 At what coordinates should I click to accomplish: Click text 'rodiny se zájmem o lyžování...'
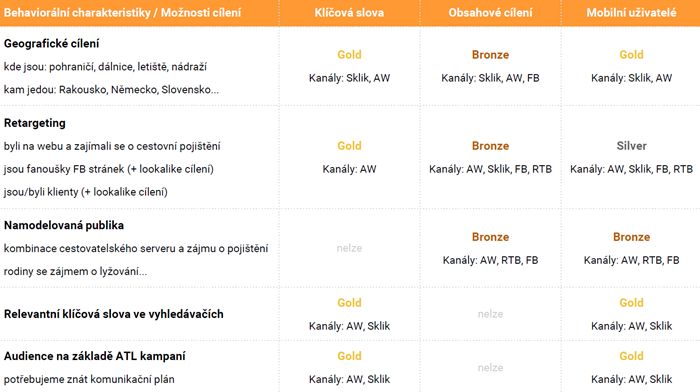pos(75,271)
